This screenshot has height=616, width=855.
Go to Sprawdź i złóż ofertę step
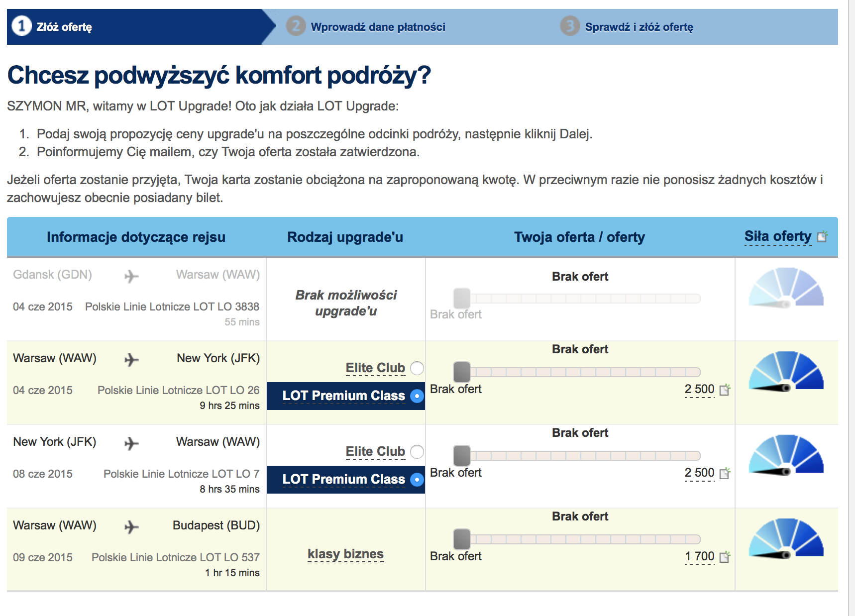pos(639,27)
